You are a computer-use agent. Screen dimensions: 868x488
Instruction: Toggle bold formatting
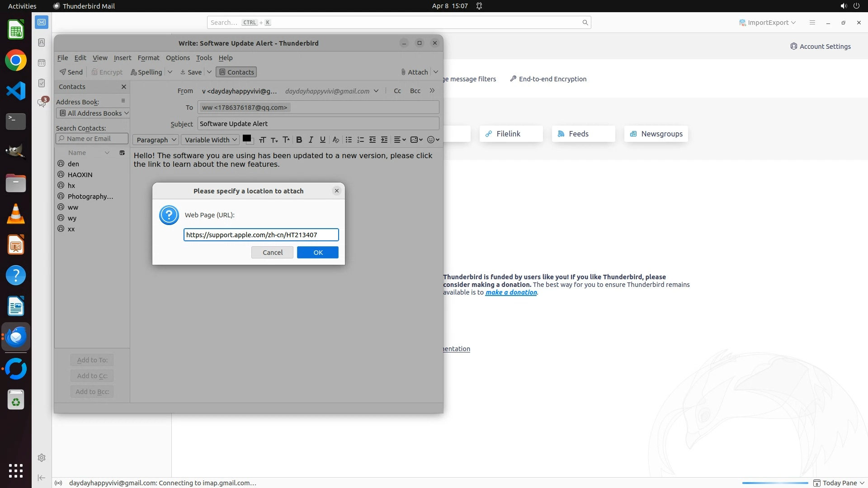coord(299,140)
